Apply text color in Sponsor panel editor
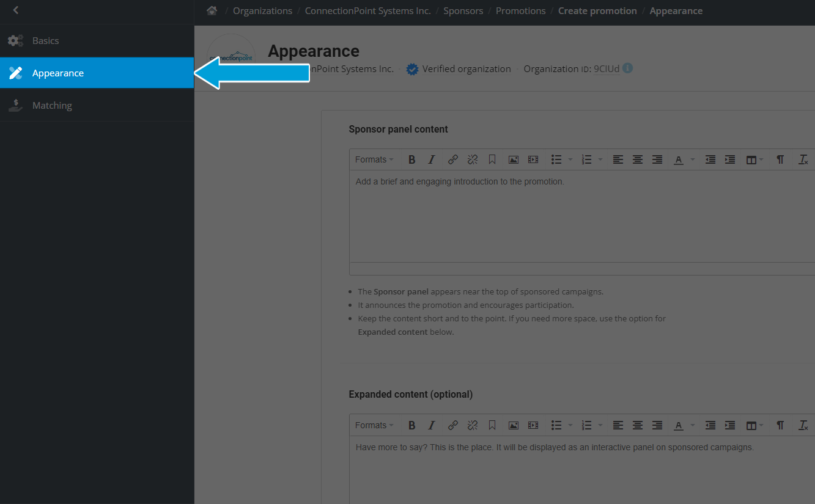Image resolution: width=815 pixels, height=504 pixels. click(679, 159)
